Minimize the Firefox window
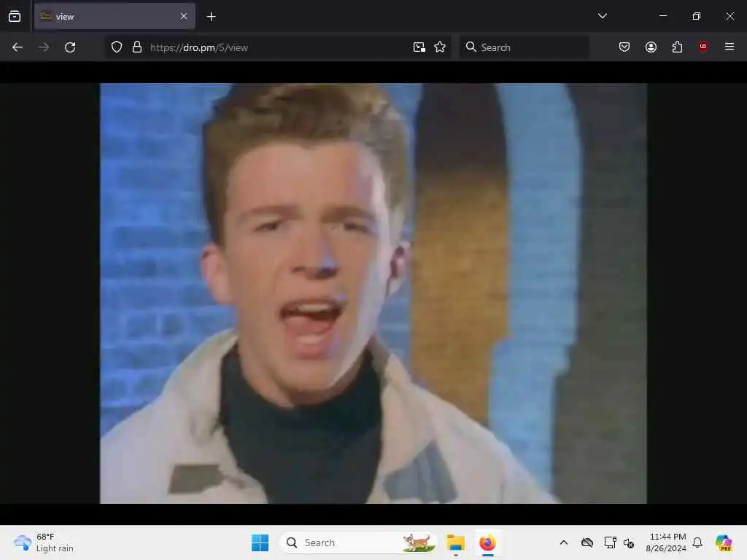Viewport: 747px width, 560px height. 662,16
